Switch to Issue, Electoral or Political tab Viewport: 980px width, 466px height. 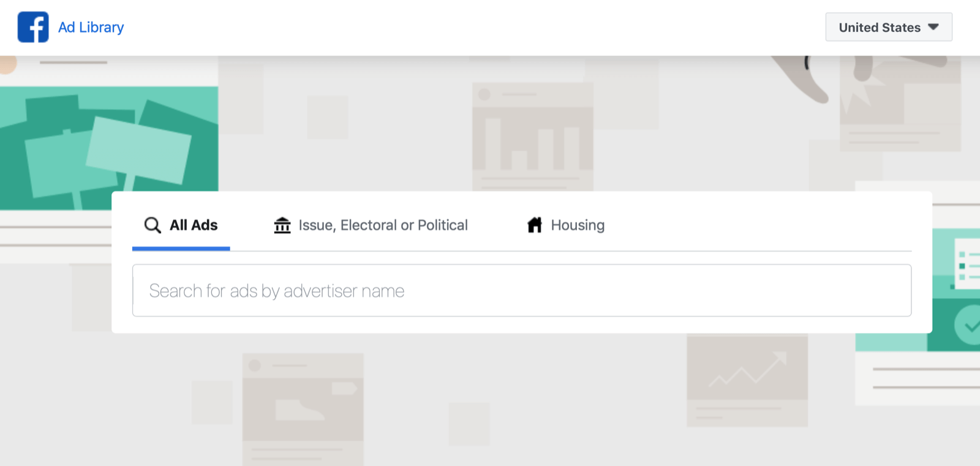(383, 225)
